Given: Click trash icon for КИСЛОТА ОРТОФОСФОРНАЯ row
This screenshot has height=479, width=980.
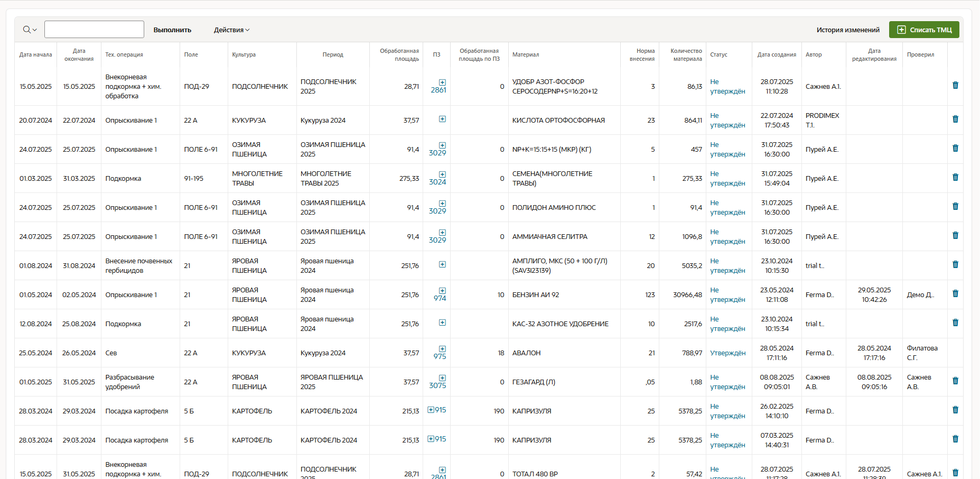Looking at the screenshot, I should [x=955, y=119].
